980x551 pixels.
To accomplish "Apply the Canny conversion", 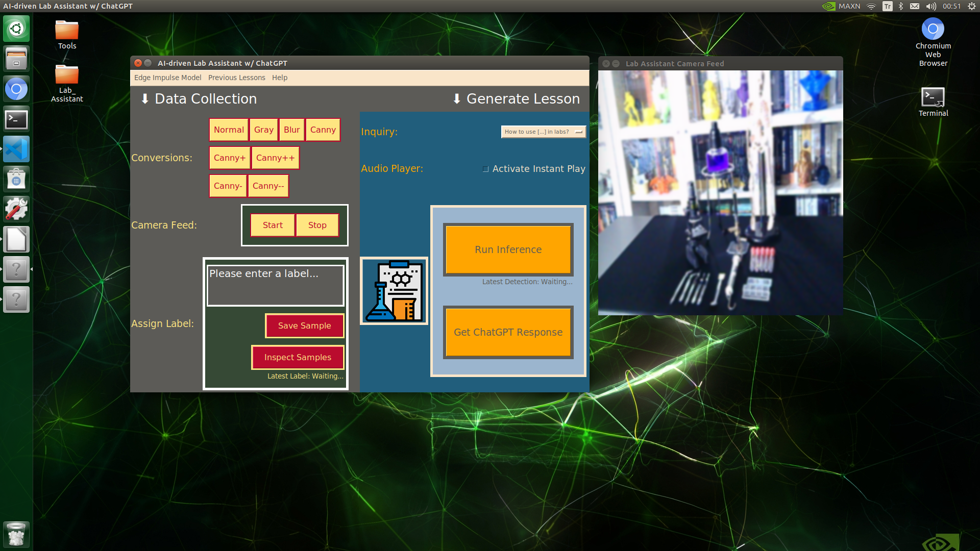I will (x=323, y=130).
